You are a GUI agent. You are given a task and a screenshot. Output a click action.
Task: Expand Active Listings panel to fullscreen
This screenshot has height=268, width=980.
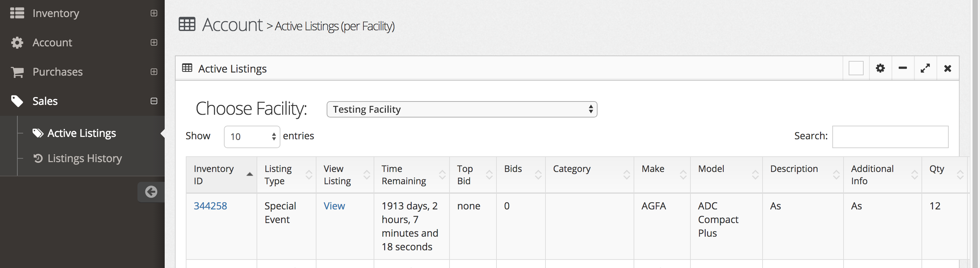click(x=925, y=68)
